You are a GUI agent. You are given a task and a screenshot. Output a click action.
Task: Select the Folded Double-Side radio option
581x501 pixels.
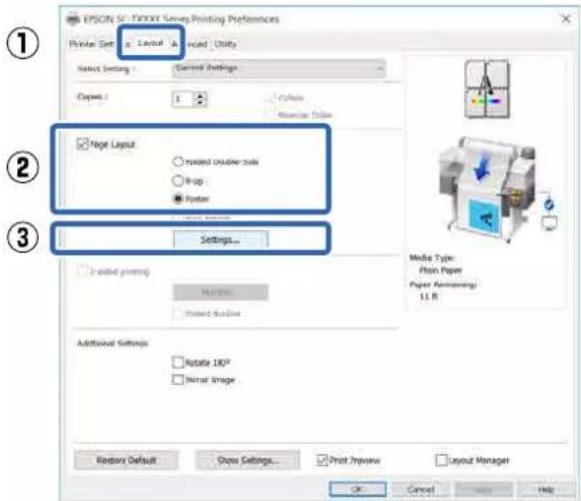(178, 162)
